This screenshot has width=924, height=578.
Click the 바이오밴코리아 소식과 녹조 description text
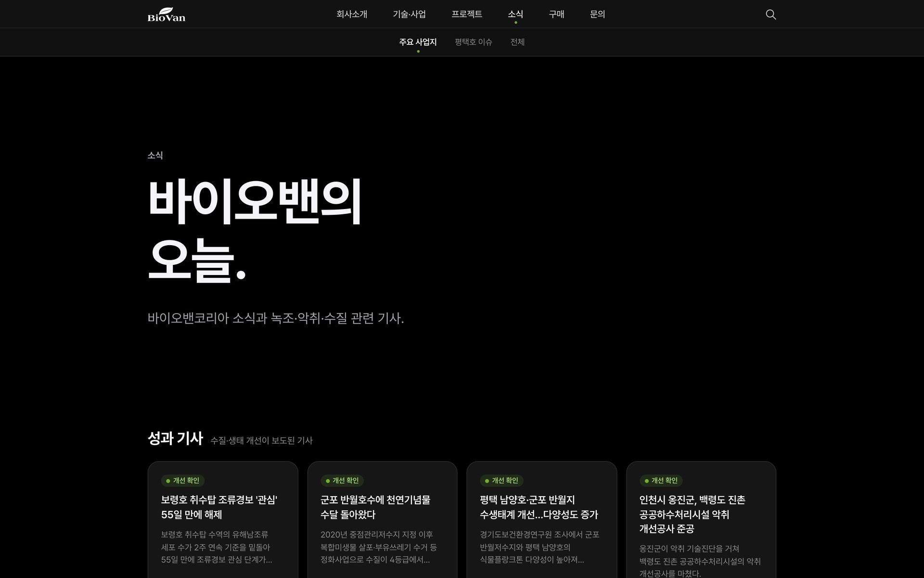point(275,318)
